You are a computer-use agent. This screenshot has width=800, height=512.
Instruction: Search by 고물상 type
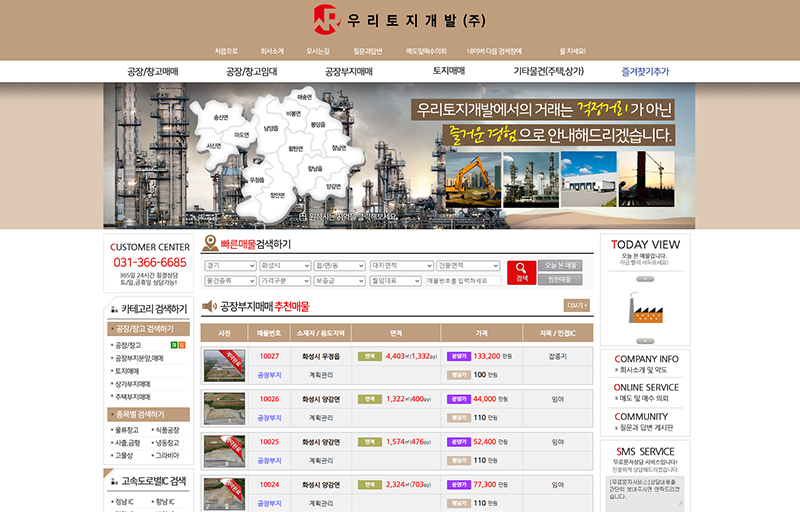coord(124,455)
